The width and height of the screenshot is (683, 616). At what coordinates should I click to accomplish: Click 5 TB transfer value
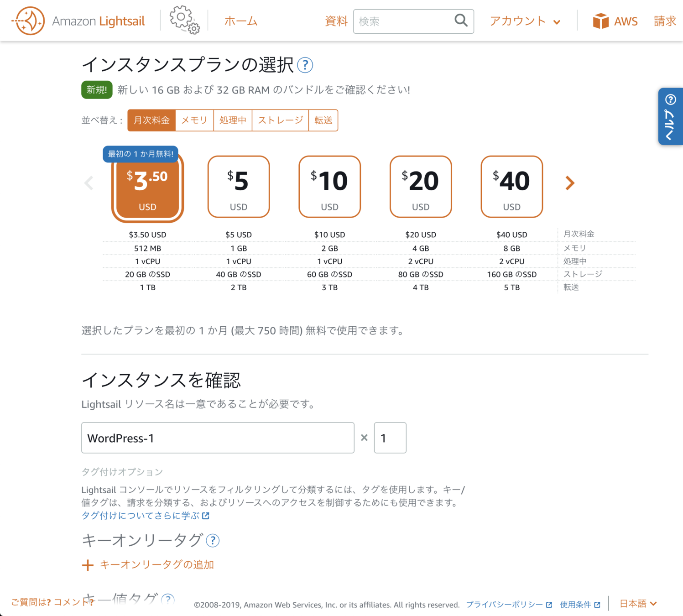(x=512, y=287)
